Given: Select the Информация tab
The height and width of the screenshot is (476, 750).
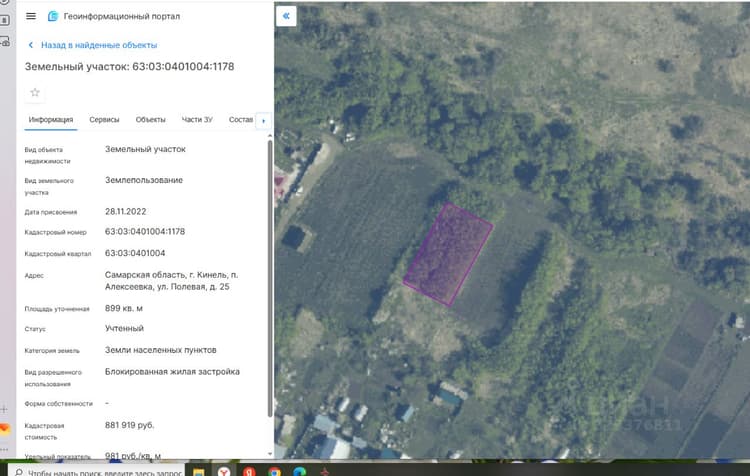Looking at the screenshot, I should click(51, 120).
